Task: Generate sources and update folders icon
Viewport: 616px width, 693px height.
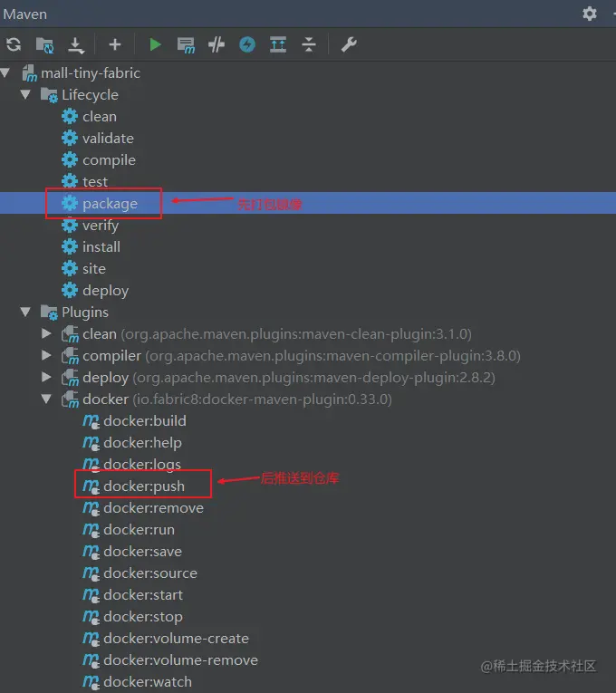Action: [x=45, y=45]
